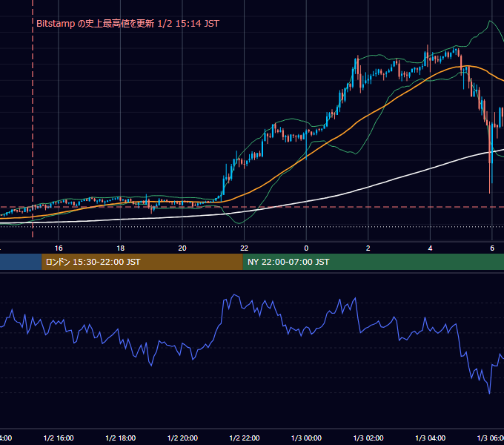Click the 1/3 02:00 date label
The image size is (504, 445).
368,438
